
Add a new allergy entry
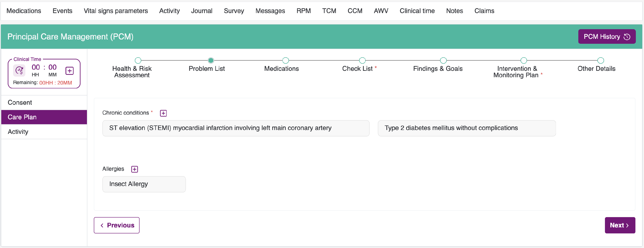coord(135,169)
